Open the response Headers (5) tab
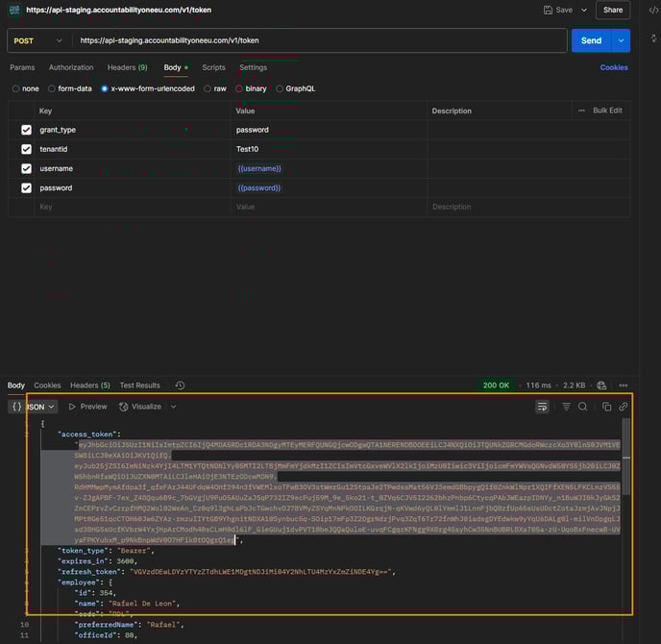Screen dimensions: 661x644 coord(90,385)
